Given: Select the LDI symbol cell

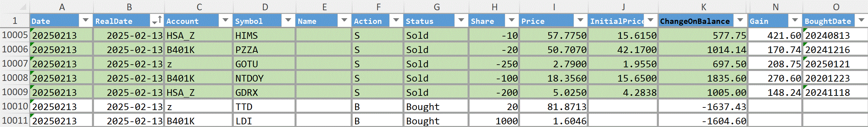Looking at the screenshot, I should (264, 121).
